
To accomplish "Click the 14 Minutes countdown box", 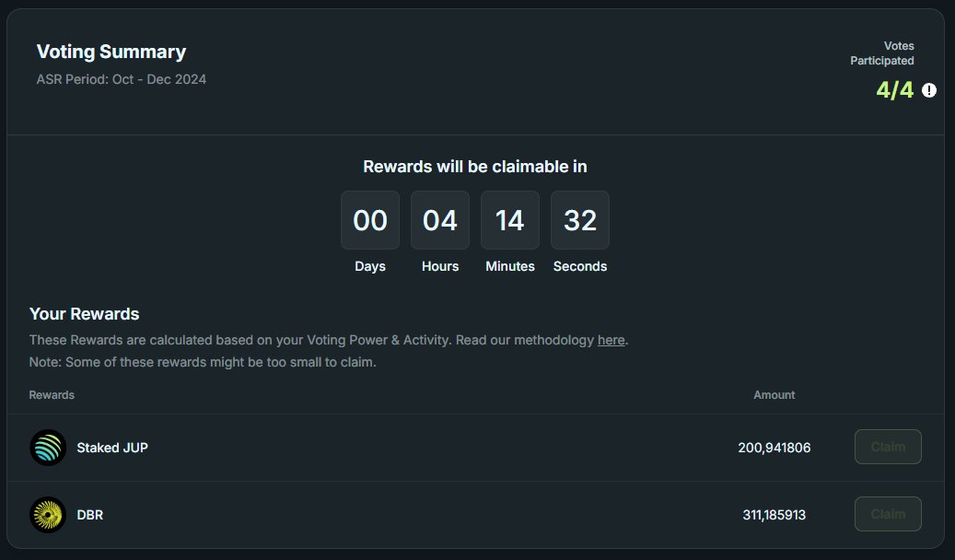I will 510,220.
